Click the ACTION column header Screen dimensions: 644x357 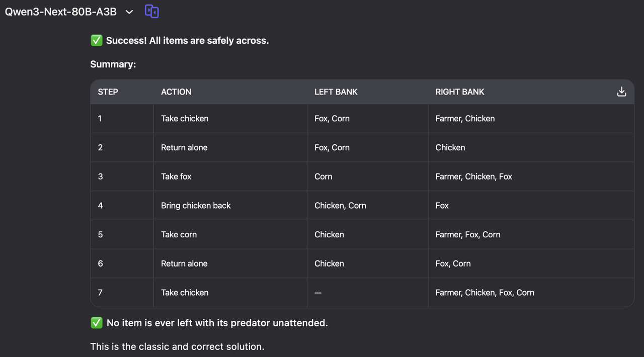[x=176, y=92]
